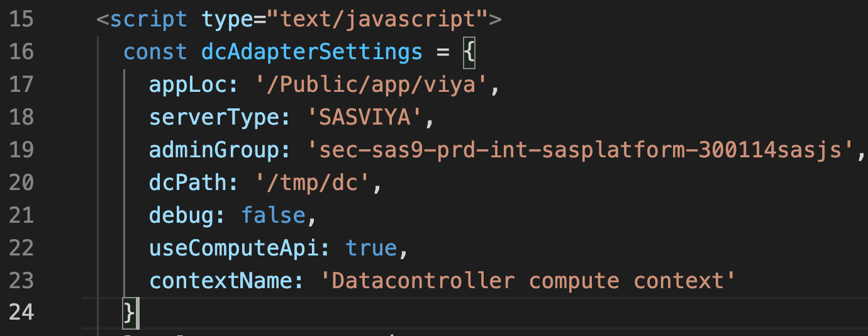
Task: Click line number 15 in the gutter
Action: click(x=22, y=19)
